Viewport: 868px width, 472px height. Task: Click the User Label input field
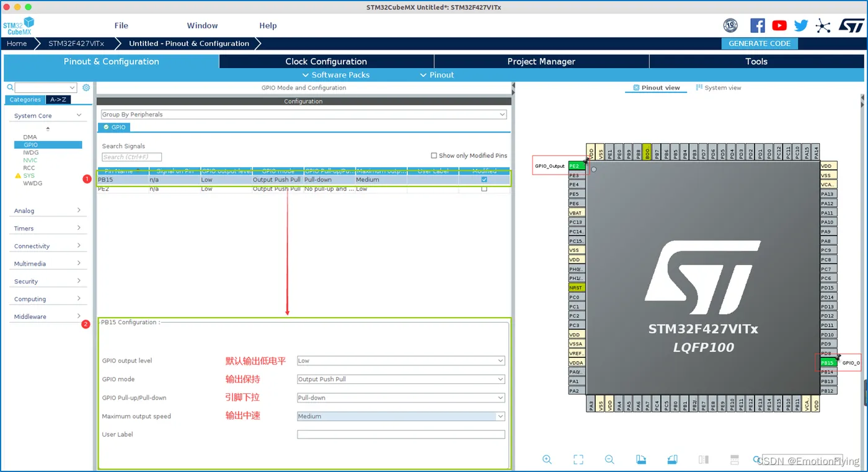click(x=401, y=434)
